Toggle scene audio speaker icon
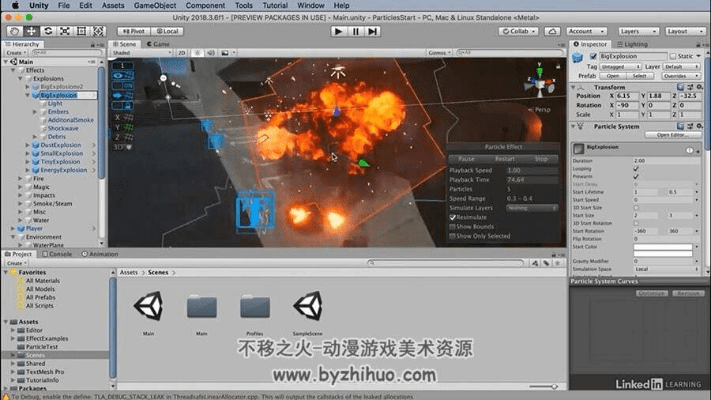This screenshot has width=711, height=400. pyautogui.click(x=211, y=53)
